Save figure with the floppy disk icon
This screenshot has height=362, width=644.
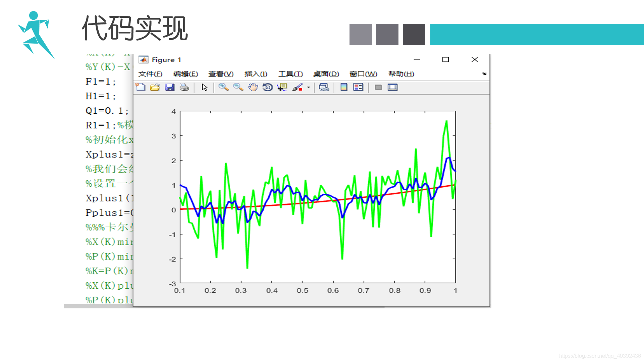point(170,87)
